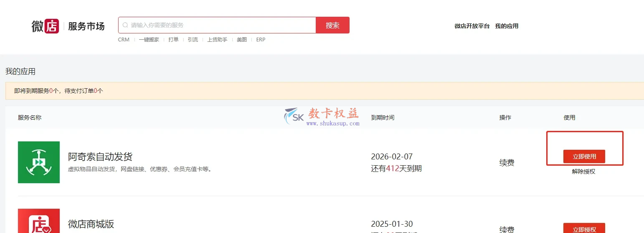Focus the service search input field

(217, 25)
